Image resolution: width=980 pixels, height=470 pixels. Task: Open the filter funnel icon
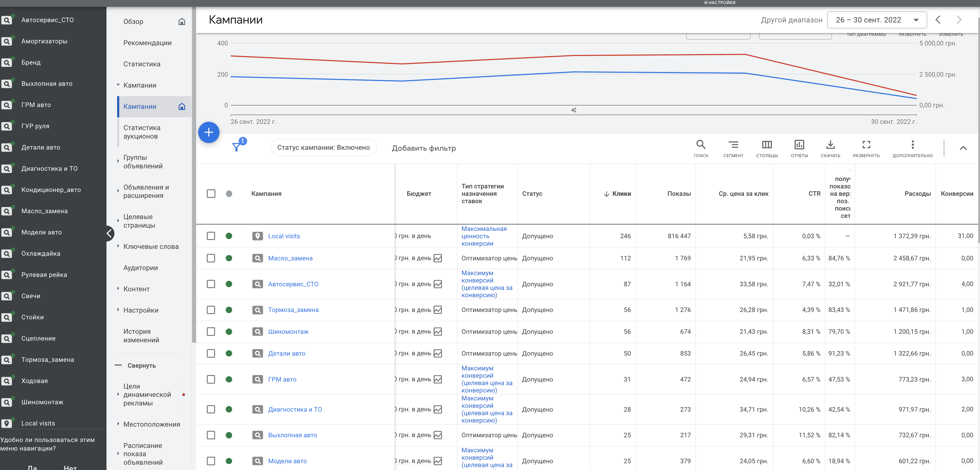(x=237, y=147)
